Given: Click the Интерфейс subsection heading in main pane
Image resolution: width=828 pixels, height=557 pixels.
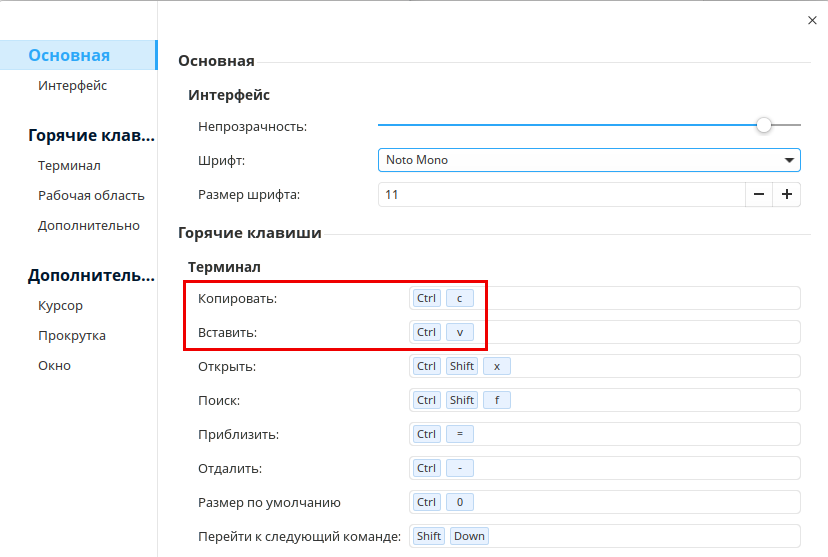Looking at the screenshot, I should pos(229,95).
